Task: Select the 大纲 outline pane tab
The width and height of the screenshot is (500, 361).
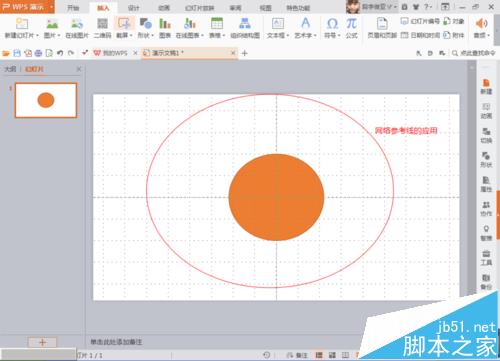Action: click(10, 69)
